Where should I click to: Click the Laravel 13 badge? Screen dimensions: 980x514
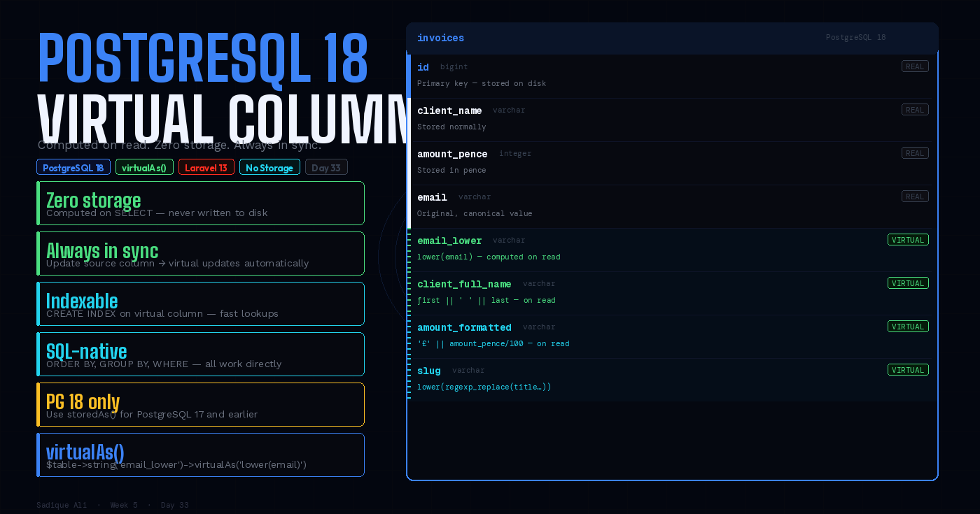pyautogui.click(x=206, y=167)
